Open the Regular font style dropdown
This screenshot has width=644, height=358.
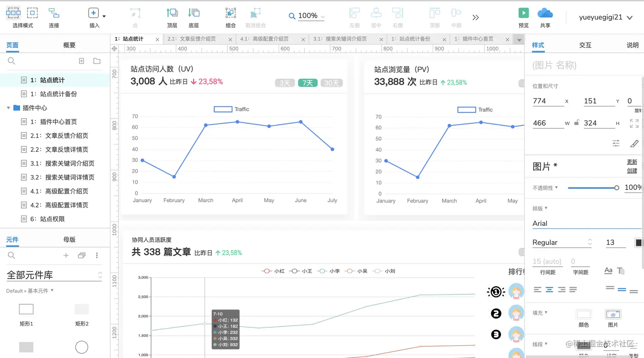562,242
